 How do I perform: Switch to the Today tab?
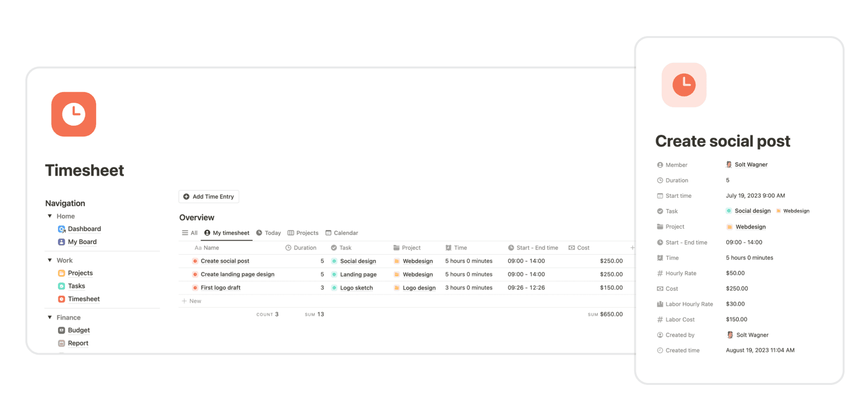269,233
